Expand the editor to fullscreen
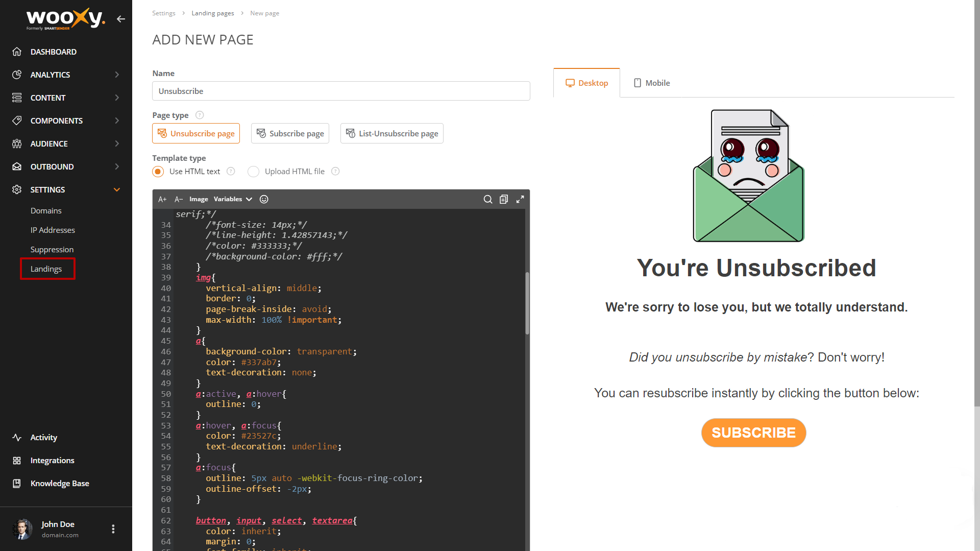This screenshot has width=980, height=551. pyautogui.click(x=520, y=199)
